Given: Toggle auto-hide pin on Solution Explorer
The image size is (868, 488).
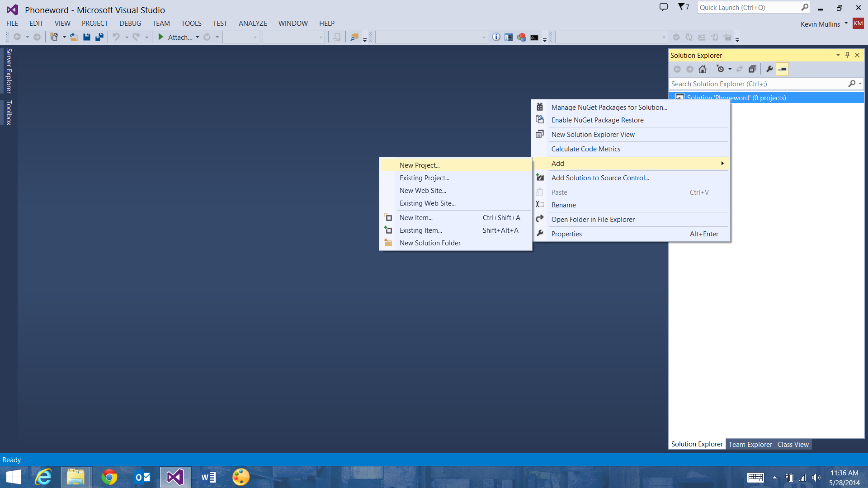Looking at the screenshot, I should [847, 55].
